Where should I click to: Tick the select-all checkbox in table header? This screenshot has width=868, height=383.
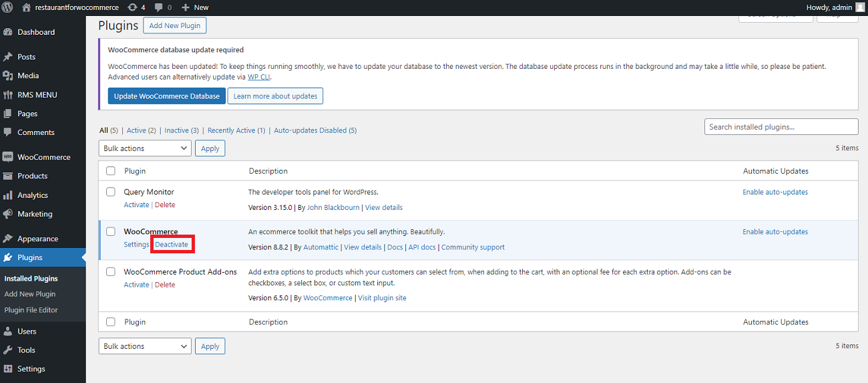coord(111,171)
